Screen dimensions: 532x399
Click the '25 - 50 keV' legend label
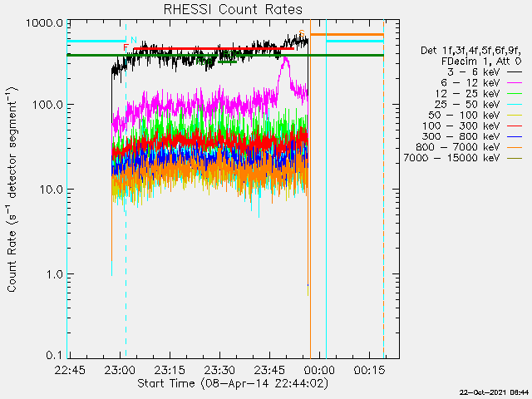coord(467,104)
